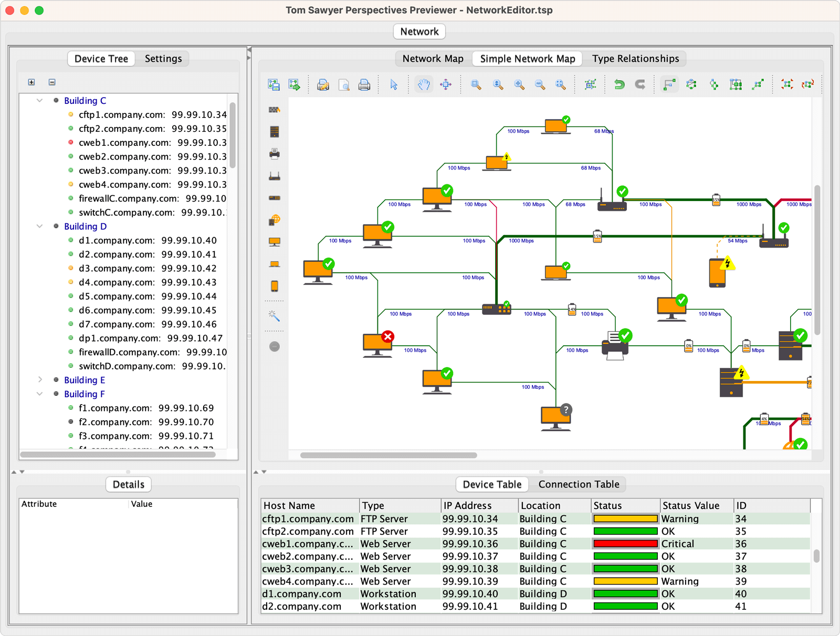The height and width of the screenshot is (636, 840).
Task: Select the printer palette icon
Action: [x=275, y=154]
